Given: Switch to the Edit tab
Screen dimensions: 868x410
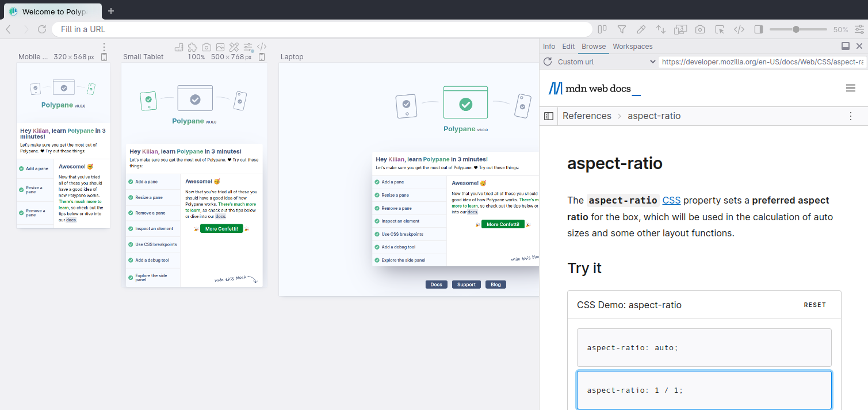Looking at the screenshot, I should click(568, 47).
